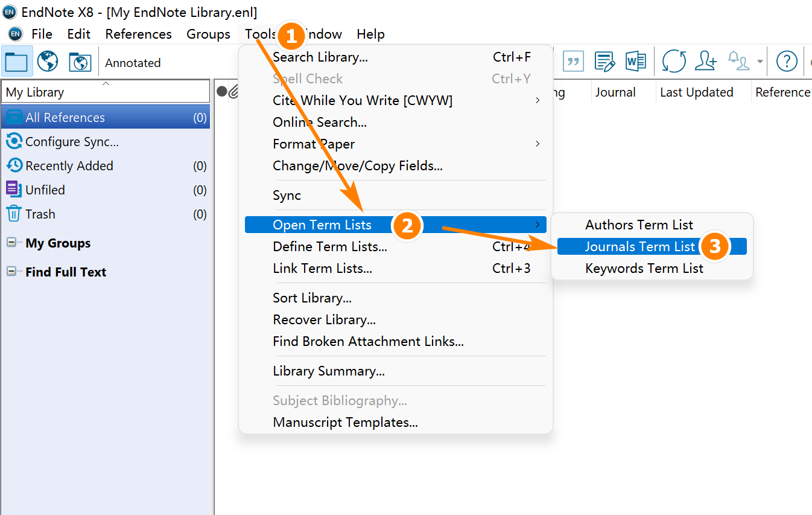This screenshot has width=812, height=515.
Task: Open the Help question mark icon
Action: pyautogui.click(x=787, y=61)
